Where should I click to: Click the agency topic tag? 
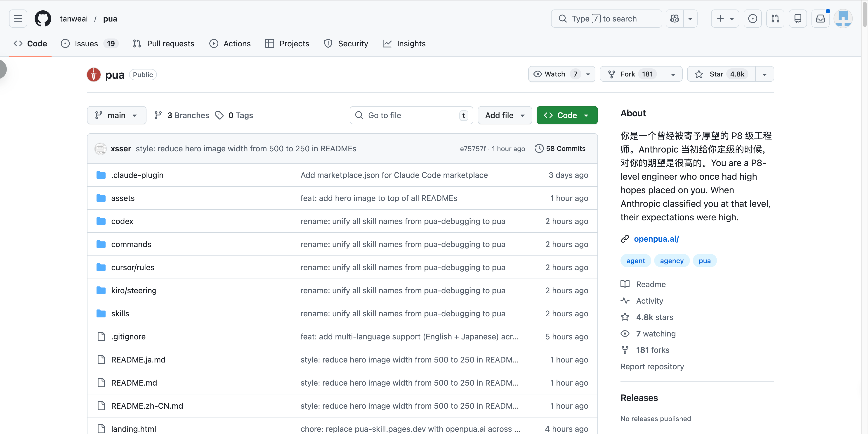(671, 261)
